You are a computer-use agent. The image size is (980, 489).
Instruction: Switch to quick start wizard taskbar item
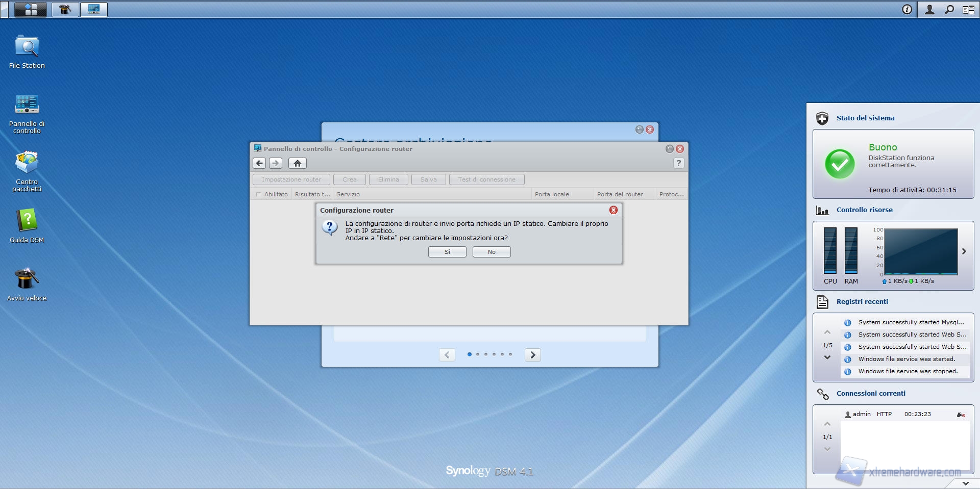pyautogui.click(x=65, y=9)
